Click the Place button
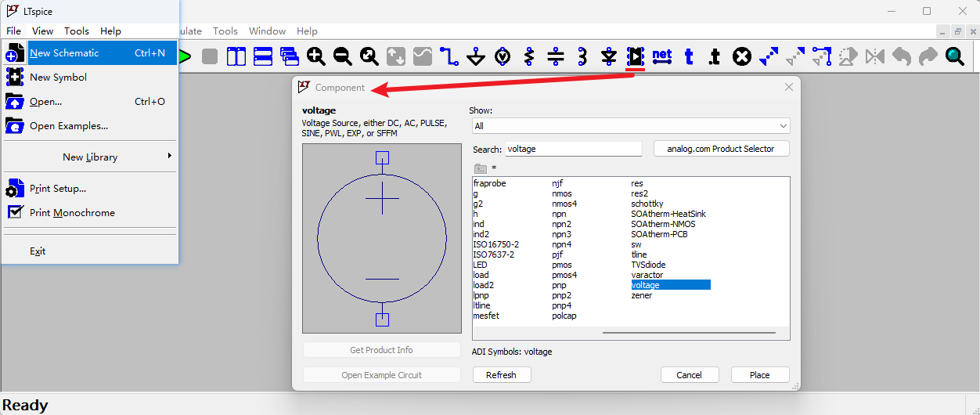Image resolution: width=980 pixels, height=415 pixels. tap(760, 375)
